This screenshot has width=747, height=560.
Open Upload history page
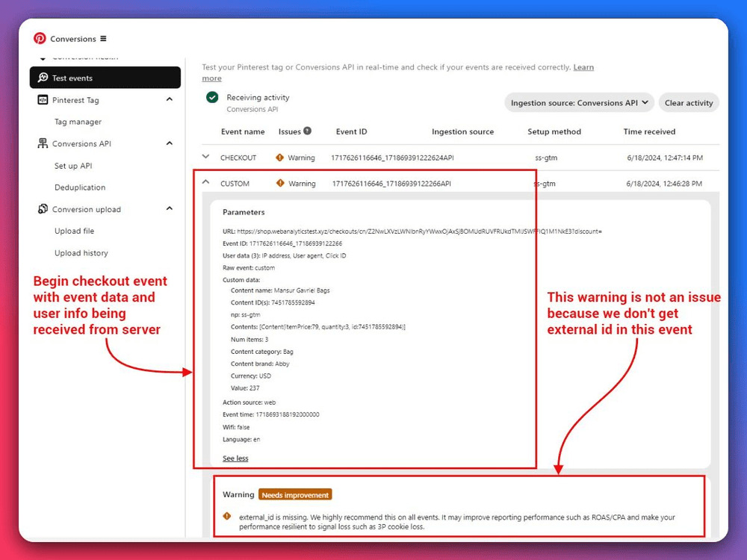click(81, 253)
